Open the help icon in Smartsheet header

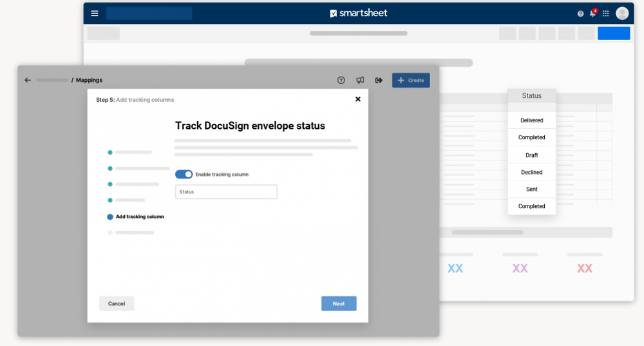pos(580,14)
